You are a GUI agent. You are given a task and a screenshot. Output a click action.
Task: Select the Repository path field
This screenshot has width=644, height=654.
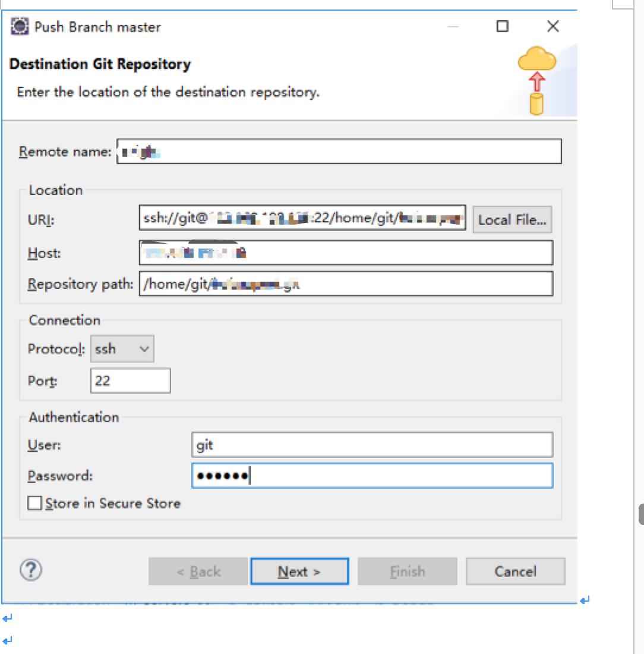point(346,284)
